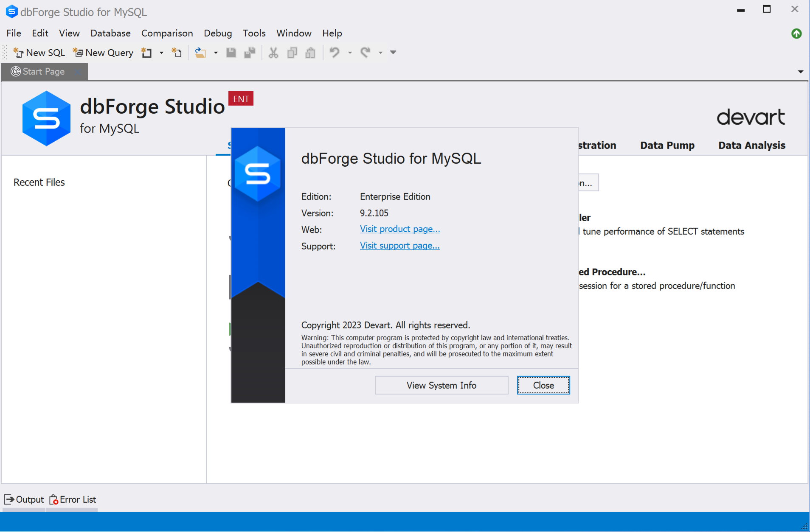Open the Comparison menu
This screenshot has width=810, height=532.
[167, 33]
